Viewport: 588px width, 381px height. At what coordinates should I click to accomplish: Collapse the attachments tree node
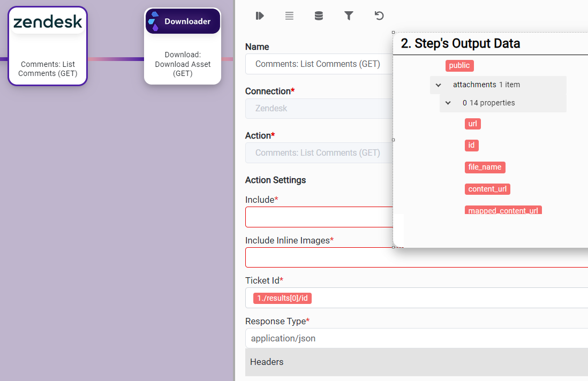point(439,85)
